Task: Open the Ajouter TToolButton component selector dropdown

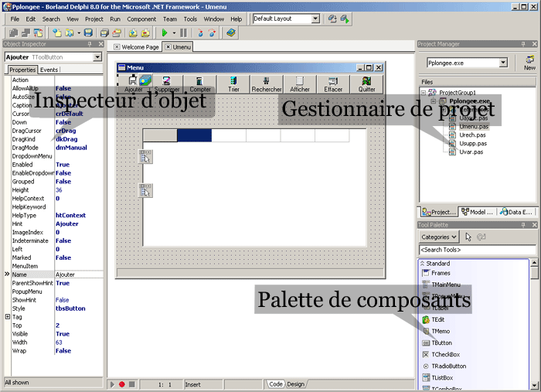Action: [97, 57]
